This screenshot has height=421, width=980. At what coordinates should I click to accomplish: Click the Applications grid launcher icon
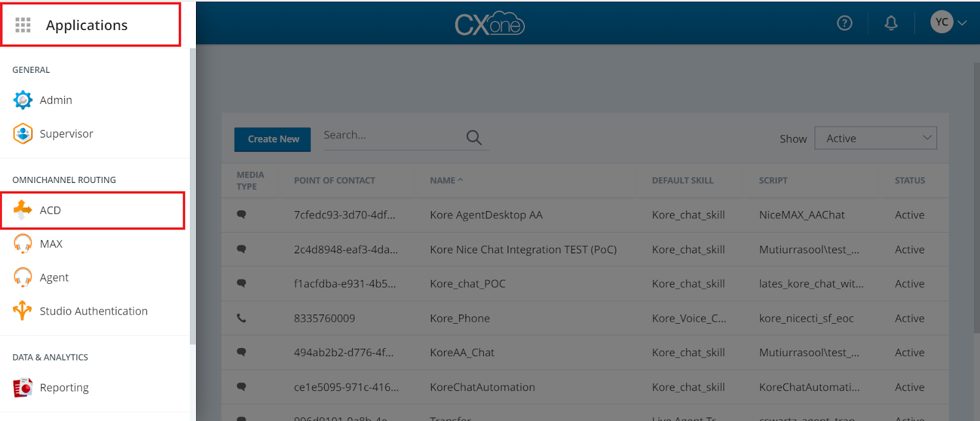(23, 25)
